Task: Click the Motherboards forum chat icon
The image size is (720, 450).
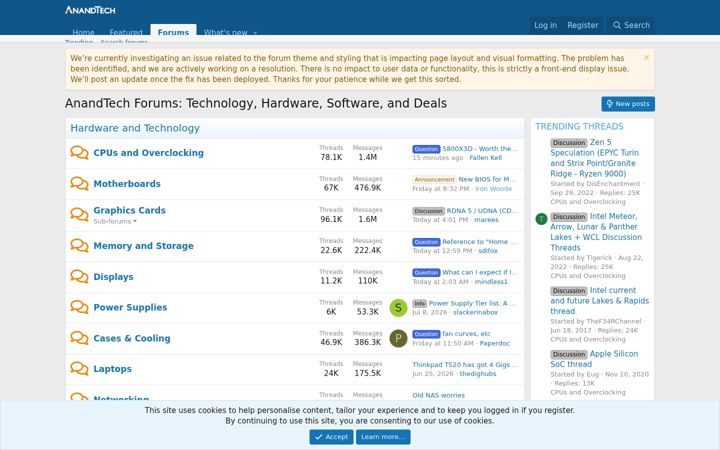Action: 79,183
